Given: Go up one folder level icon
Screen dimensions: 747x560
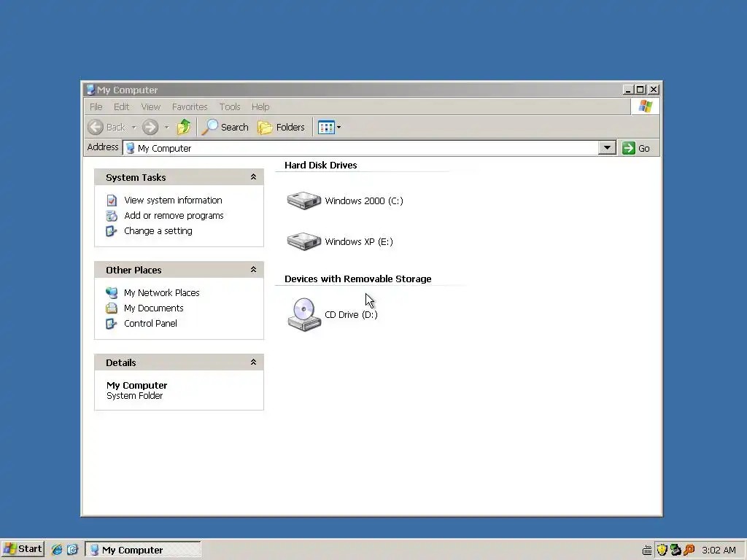Looking at the screenshot, I should (183, 127).
